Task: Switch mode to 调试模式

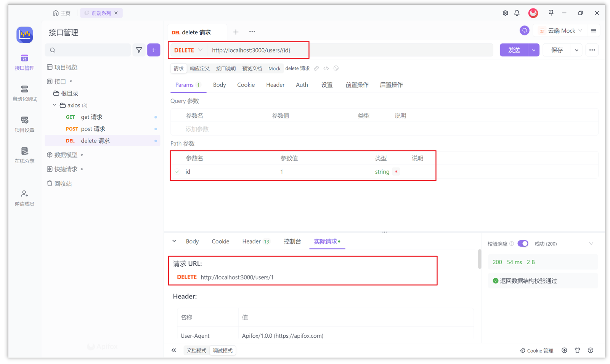Action: pos(223,350)
